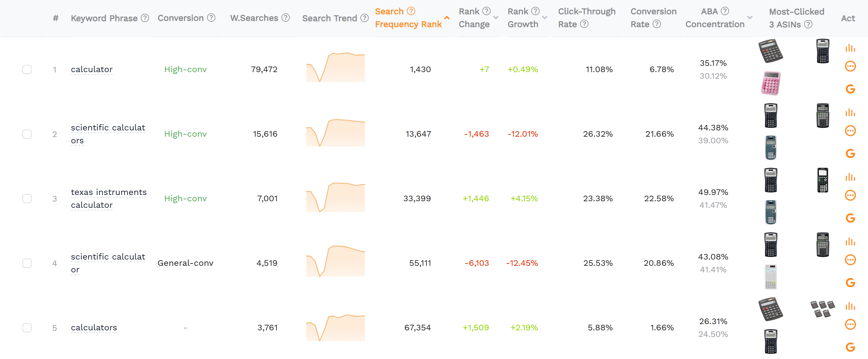This screenshot has width=868, height=359.
Task: Click the help icon beside Most-Clicked 3 ASINs
Action: click(x=808, y=24)
